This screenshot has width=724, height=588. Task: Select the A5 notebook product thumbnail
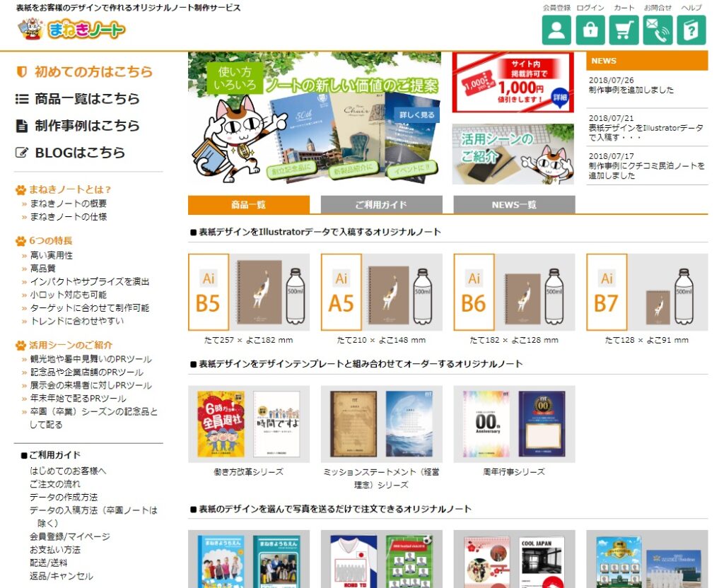tap(381, 292)
